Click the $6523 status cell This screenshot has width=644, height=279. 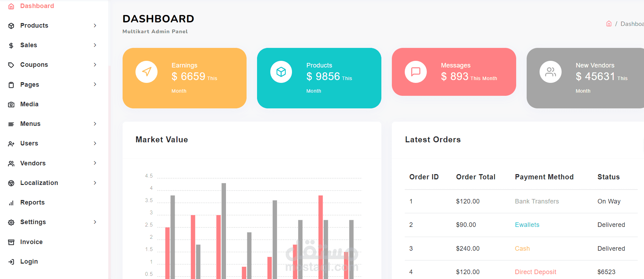606,272
